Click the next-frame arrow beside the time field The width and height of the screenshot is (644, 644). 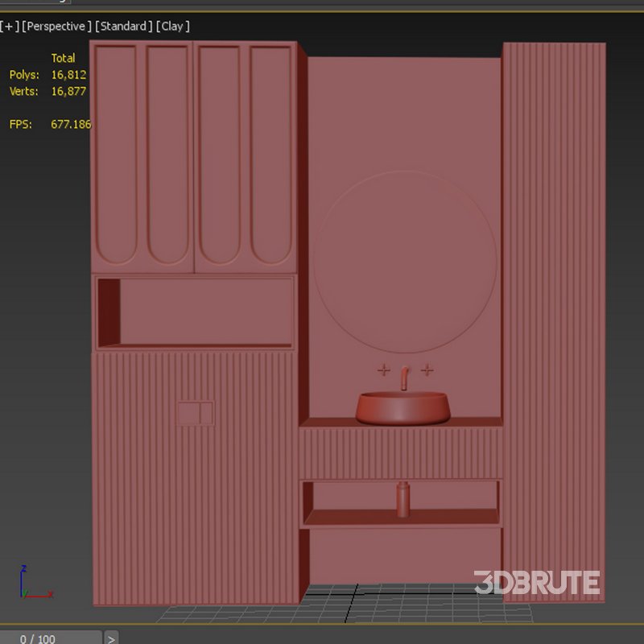point(111,638)
